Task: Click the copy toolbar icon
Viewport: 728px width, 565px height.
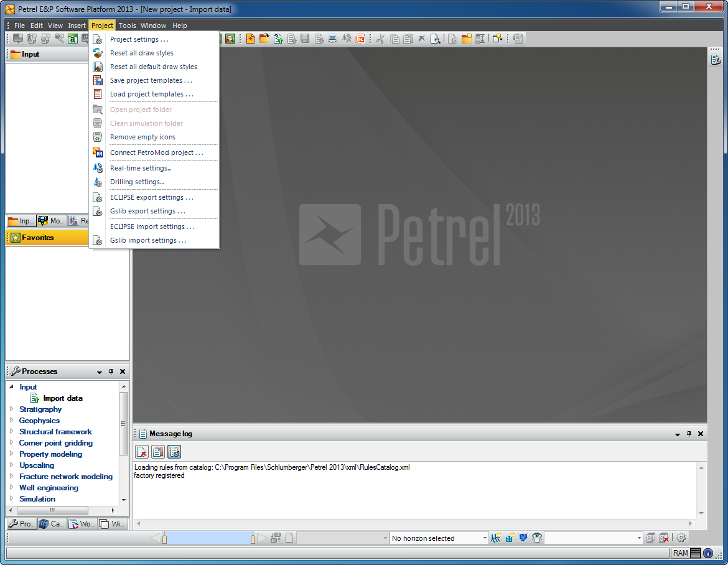Action: pyautogui.click(x=394, y=39)
